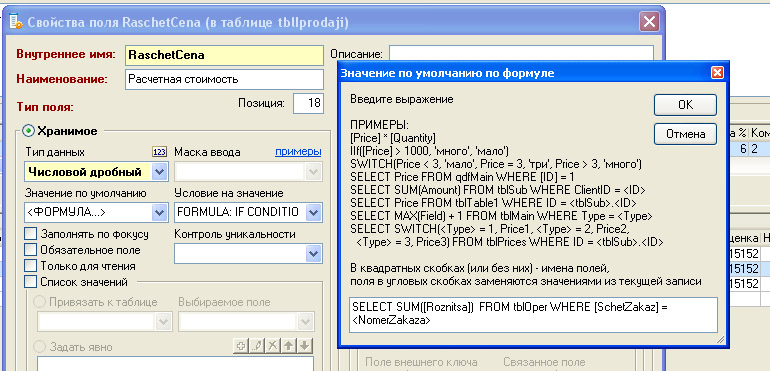The height and width of the screenshot is (371, 770).
Task: Open the примеры link
Action: pos(298,152)
